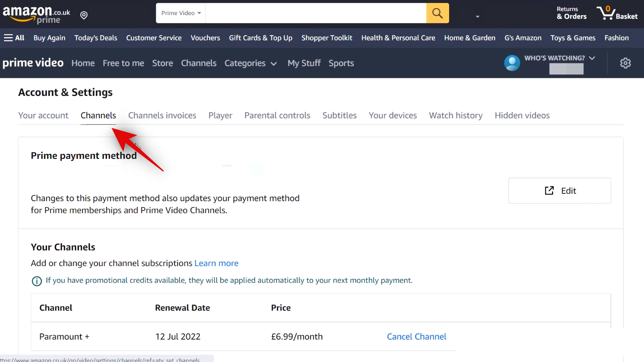Open the All hamburger menu

coord(14,38)
